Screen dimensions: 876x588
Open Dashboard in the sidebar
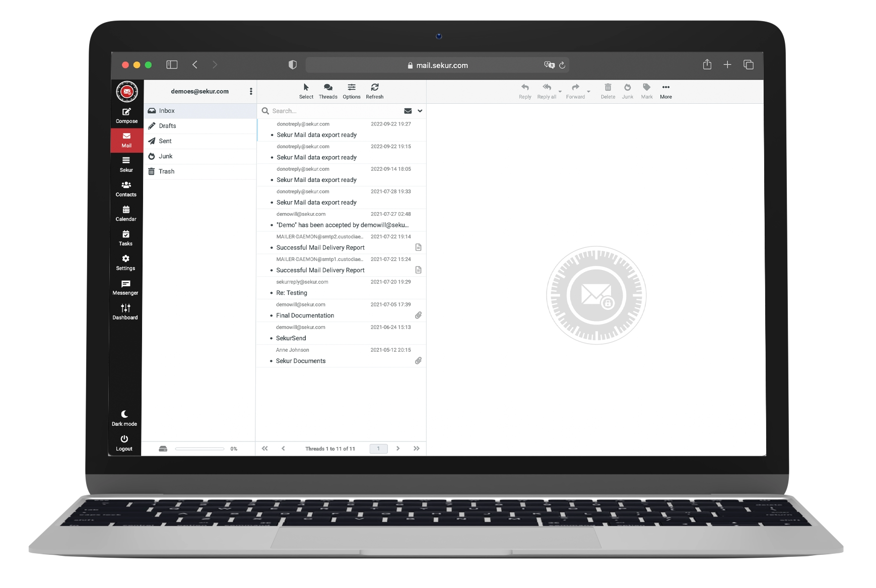click(125, 312)
